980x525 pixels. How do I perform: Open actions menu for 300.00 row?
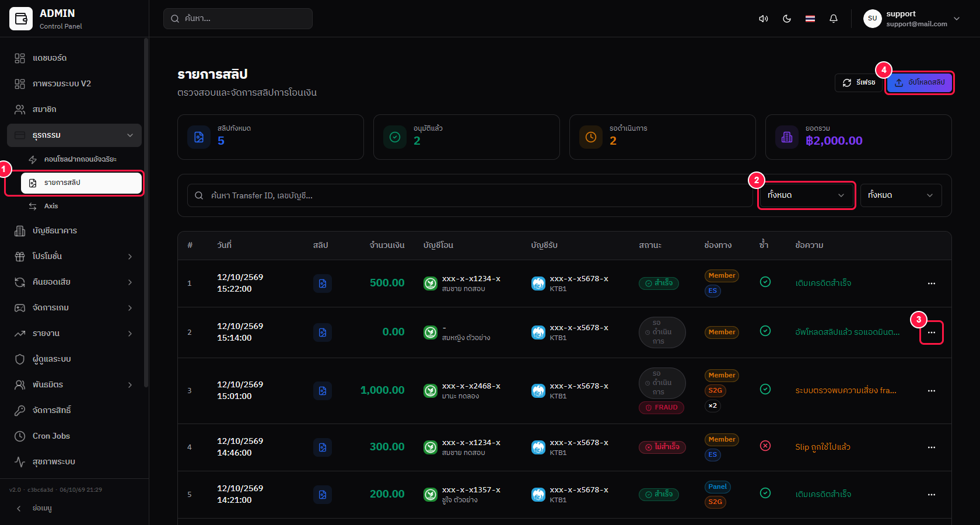pos(932,447)
